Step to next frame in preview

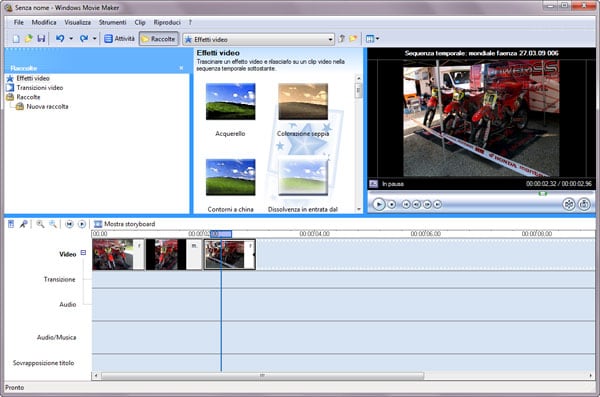click(x=427, y=204)
